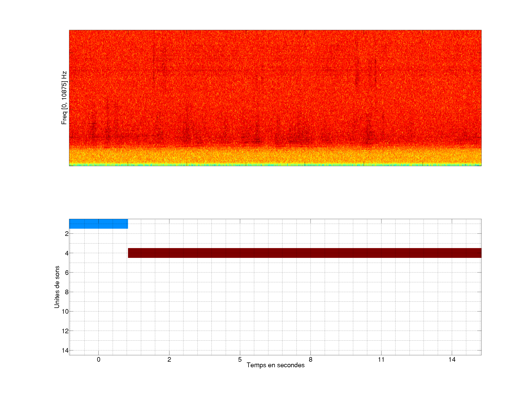This screenshot has height=399, width=532.
Task: Click the y-axis tick label 6
Action: point(67,272)
